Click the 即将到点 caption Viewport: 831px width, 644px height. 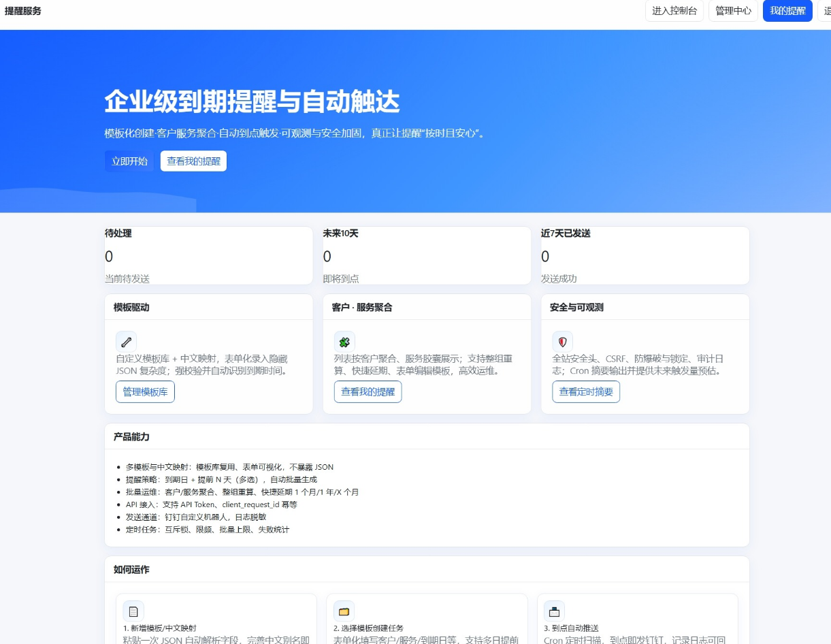341,279
